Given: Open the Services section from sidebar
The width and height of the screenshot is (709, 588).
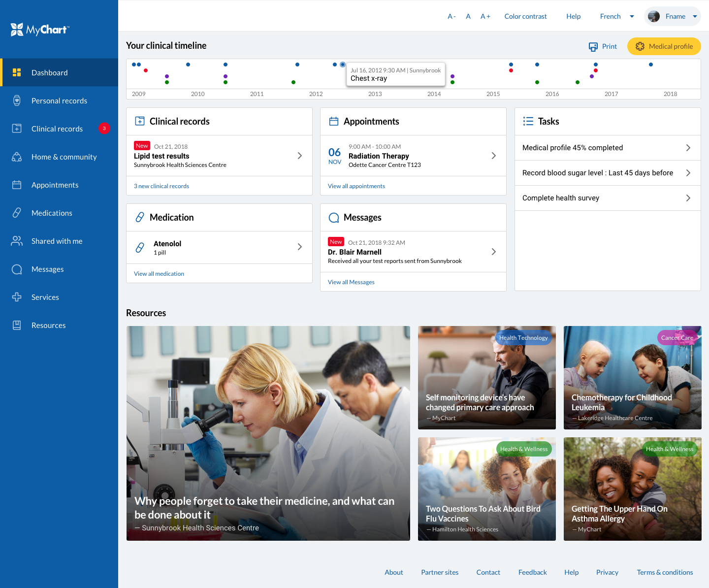Looking at the screenshot, I should pos(45,297).
